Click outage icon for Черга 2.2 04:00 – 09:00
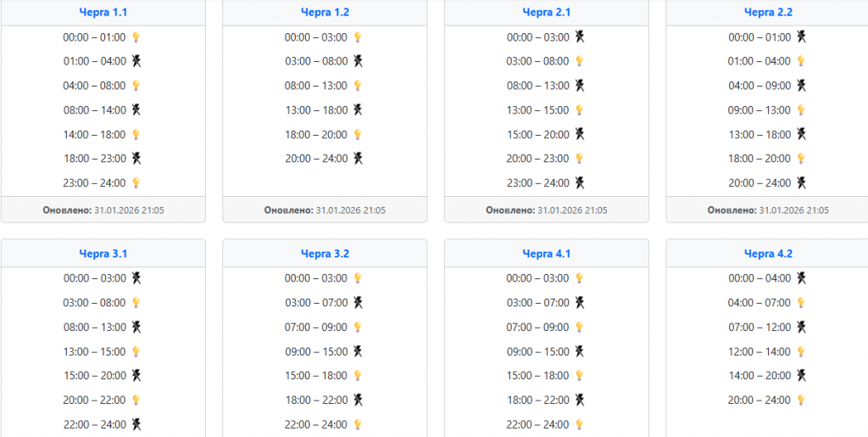Viewport: 868px width, 437px height. click(801, 86)
